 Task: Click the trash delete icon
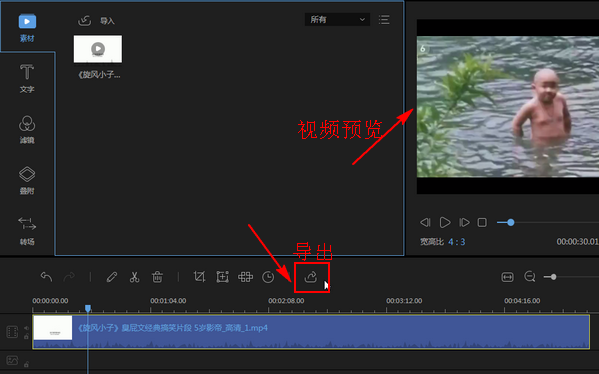pos(157,277)
